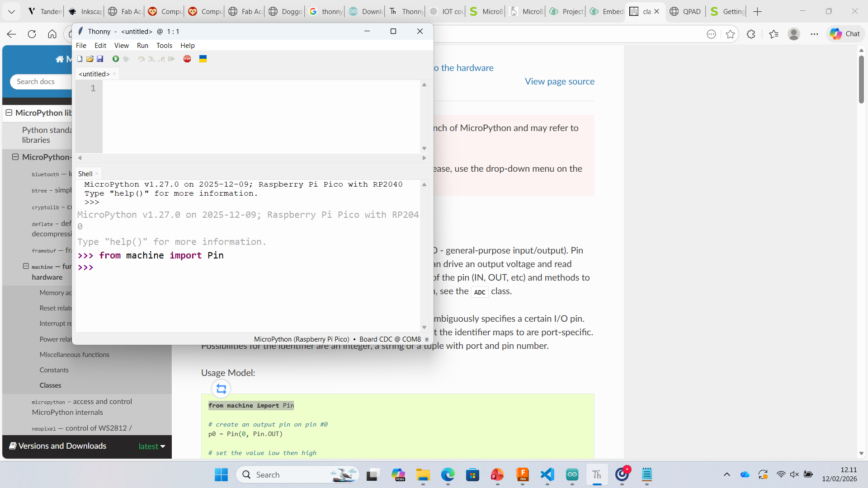
Task: Open the Tools menu
Action: pyautogui.click(x=164, y=45)
